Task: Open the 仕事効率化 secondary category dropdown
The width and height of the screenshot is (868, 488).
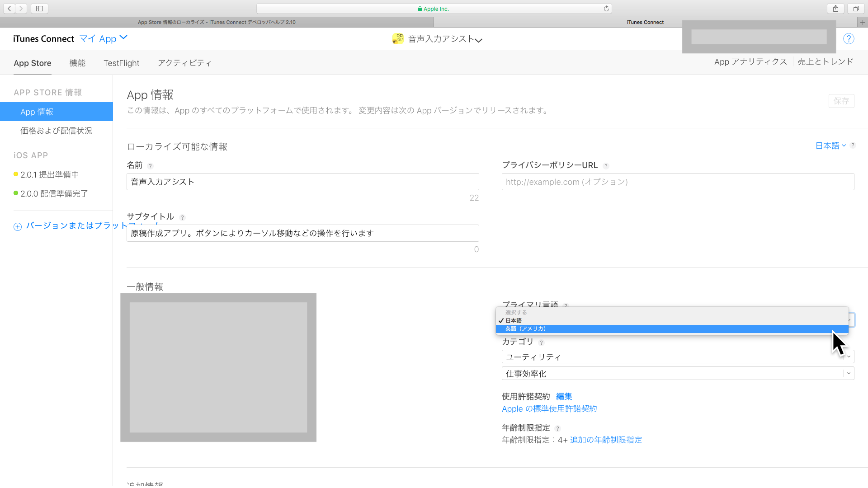Action: coord(678,374)
